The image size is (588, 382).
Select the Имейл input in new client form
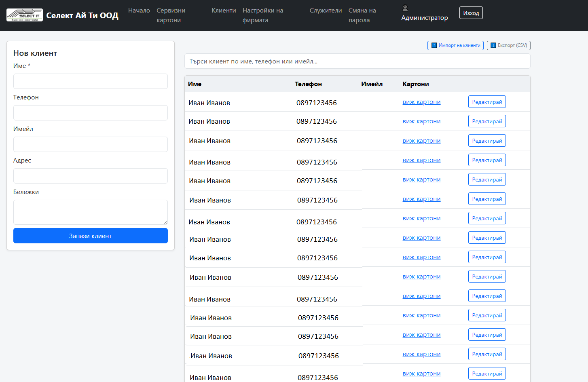point(91,144)
